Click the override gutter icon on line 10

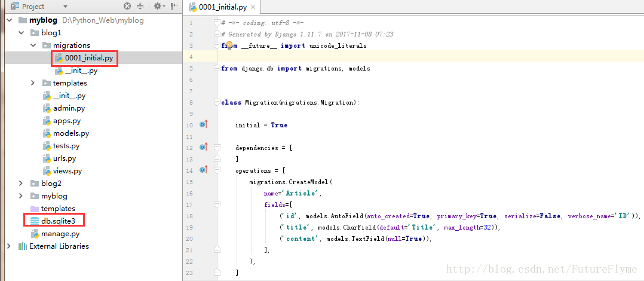tap(204, 124)
